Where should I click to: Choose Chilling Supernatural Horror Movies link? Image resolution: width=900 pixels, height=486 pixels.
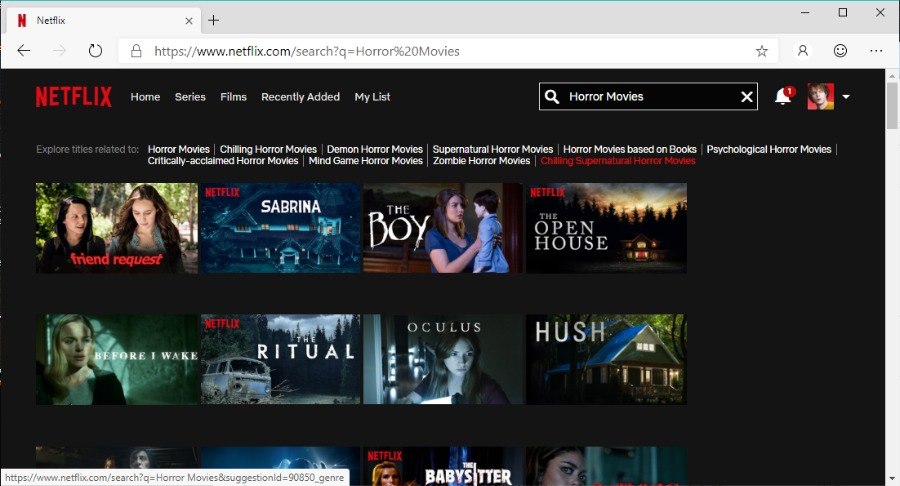(x=617, y=161)
